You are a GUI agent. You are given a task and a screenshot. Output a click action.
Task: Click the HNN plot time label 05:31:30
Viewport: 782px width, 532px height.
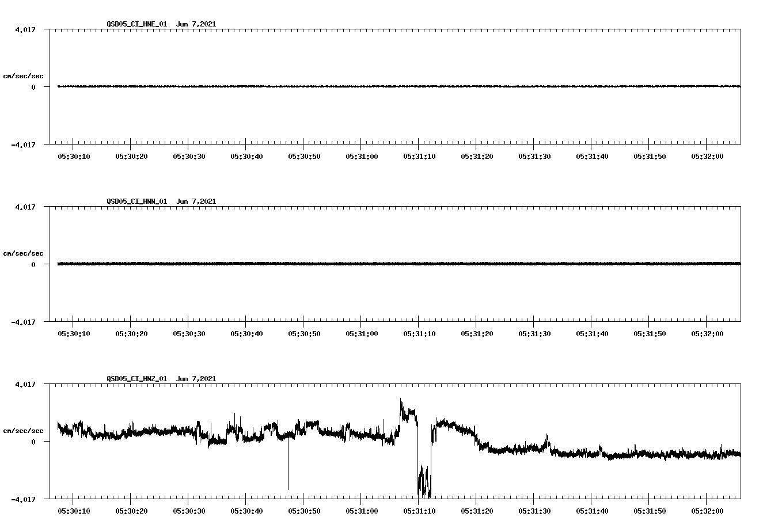click(534, 334)
